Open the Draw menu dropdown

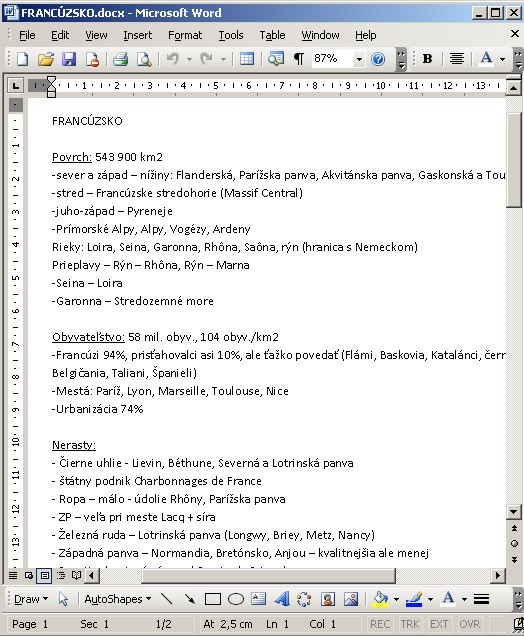point(31,599)
